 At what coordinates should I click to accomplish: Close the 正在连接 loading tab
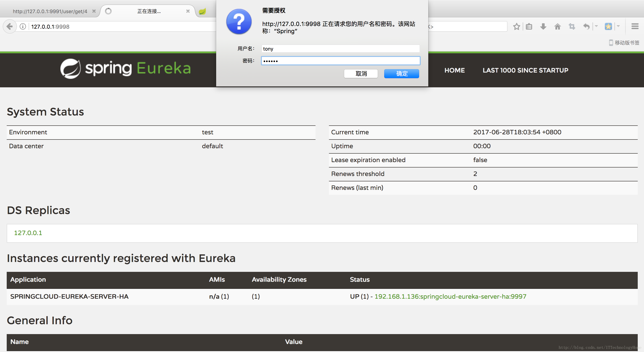pyautogui.click(x=188, y=11)
